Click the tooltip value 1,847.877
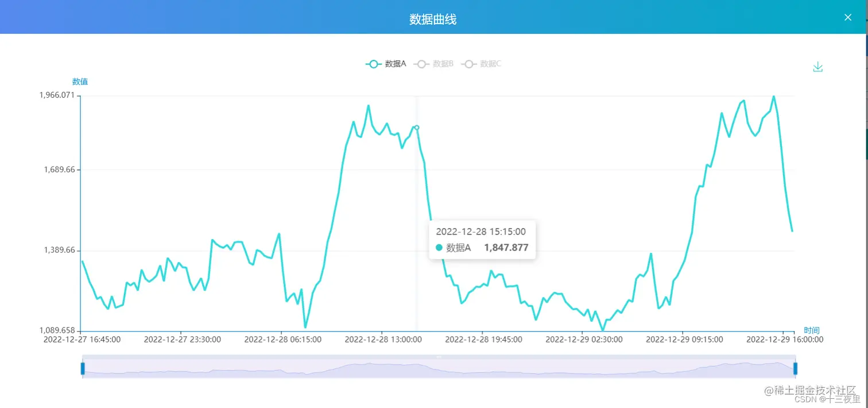Screen dimensions: 868x408 [x=506, y=248]
